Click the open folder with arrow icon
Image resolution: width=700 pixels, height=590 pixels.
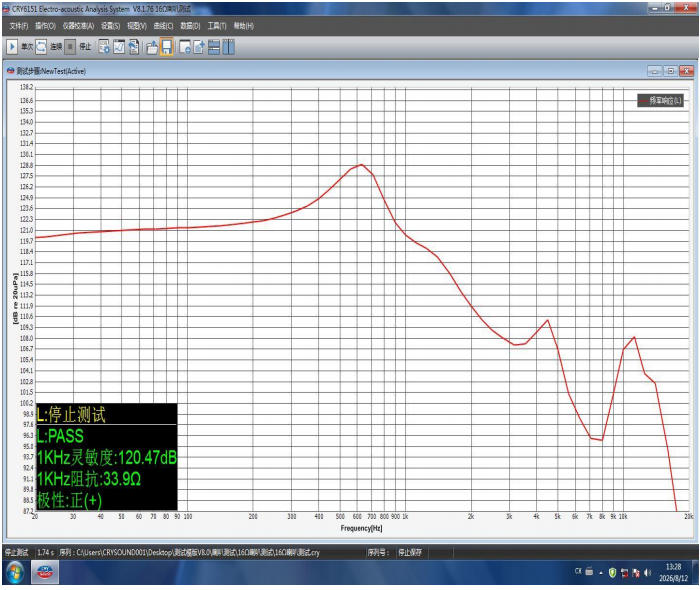click(x=152, y=47)
